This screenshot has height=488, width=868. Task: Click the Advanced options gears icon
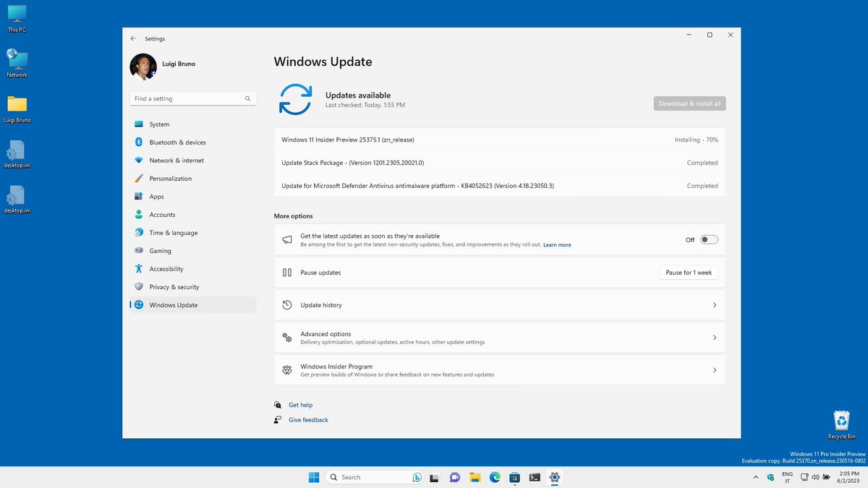[286, 338]
